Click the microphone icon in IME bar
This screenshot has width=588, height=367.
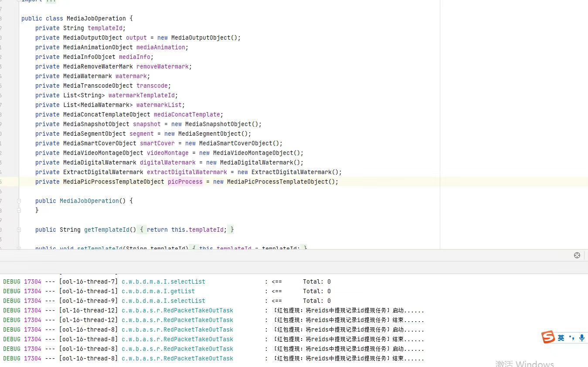pos(582,338)
